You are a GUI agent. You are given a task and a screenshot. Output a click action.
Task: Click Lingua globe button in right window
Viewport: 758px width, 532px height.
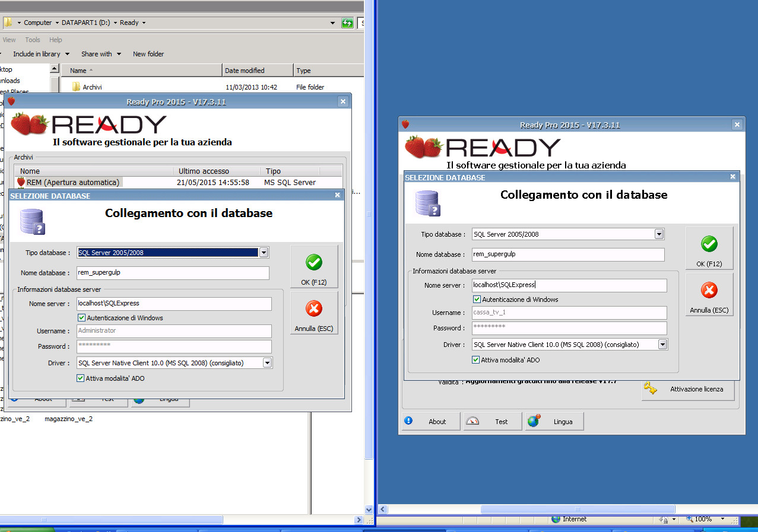click(x=554, y=422)
